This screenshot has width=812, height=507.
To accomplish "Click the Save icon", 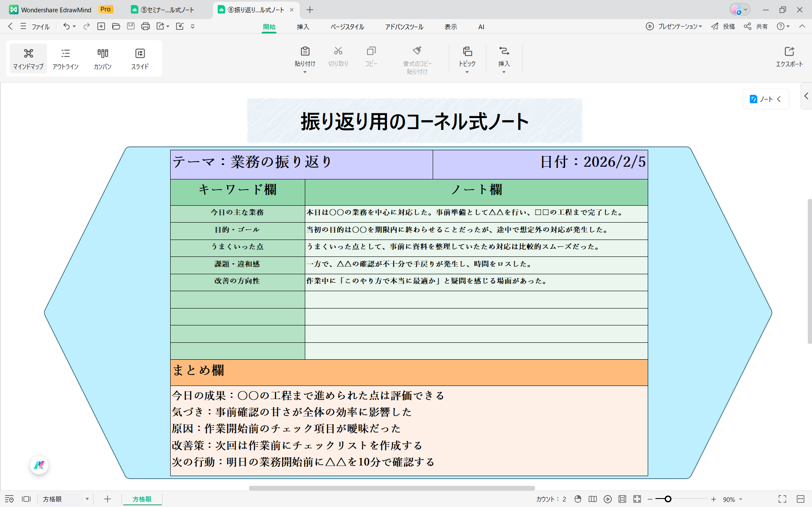I will point(130,26).
